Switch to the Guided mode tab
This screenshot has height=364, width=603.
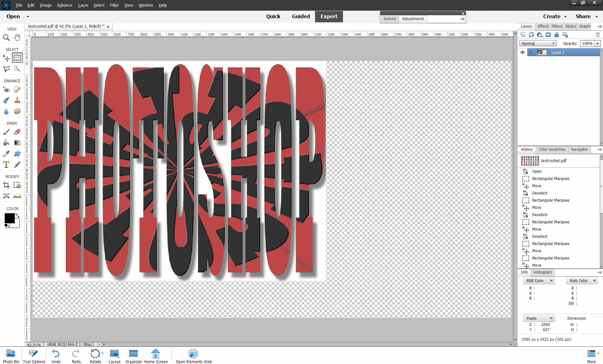click(301, 16)
